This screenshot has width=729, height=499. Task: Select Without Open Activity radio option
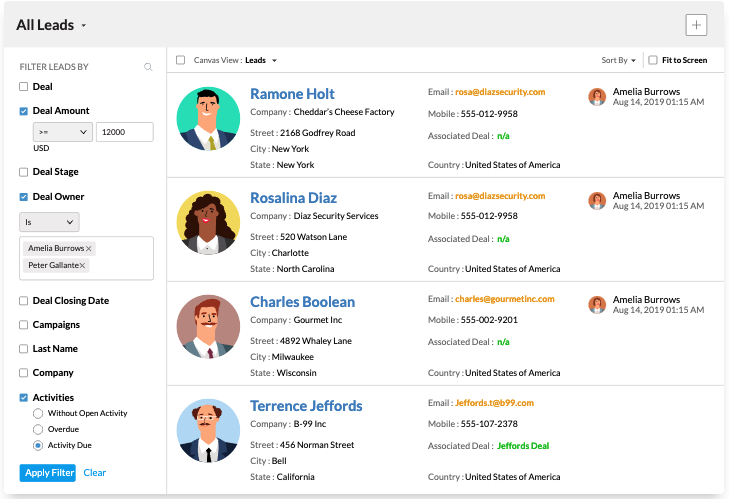[38, 413]
